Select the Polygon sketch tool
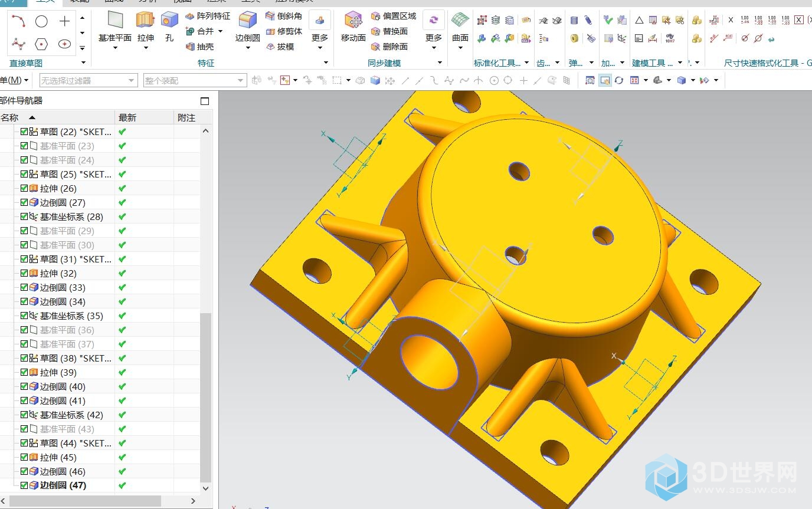Screen dimensions: 812x509 [41, 44]
